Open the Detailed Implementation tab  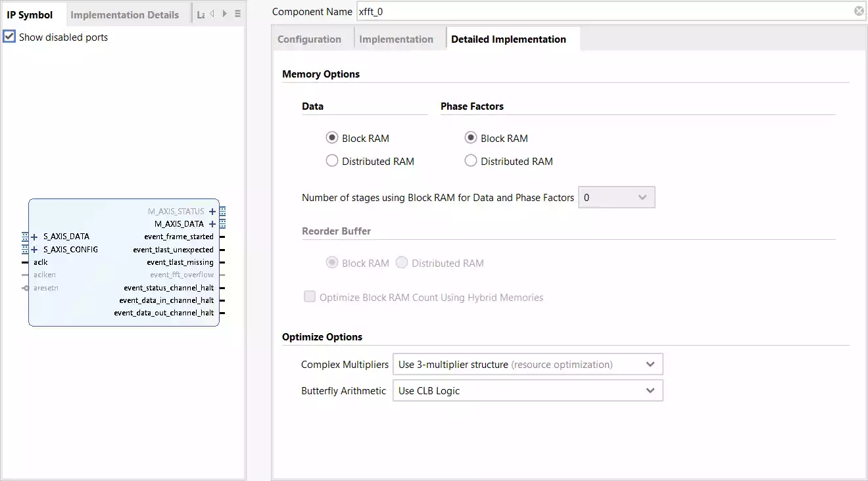coord(509,39)
